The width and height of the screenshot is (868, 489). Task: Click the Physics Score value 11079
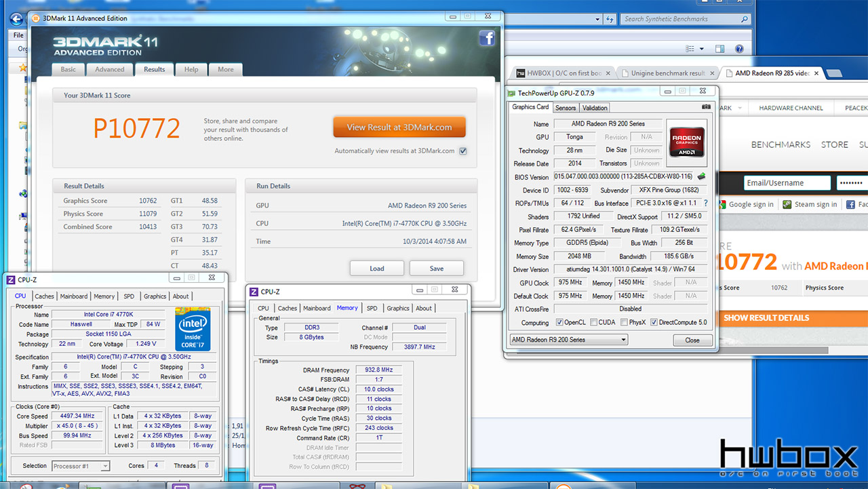(x=148, y=214)
